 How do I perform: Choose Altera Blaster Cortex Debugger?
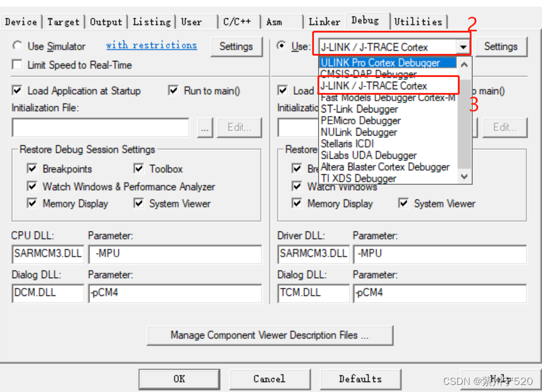pyautogui.click(x=388, y=167)
